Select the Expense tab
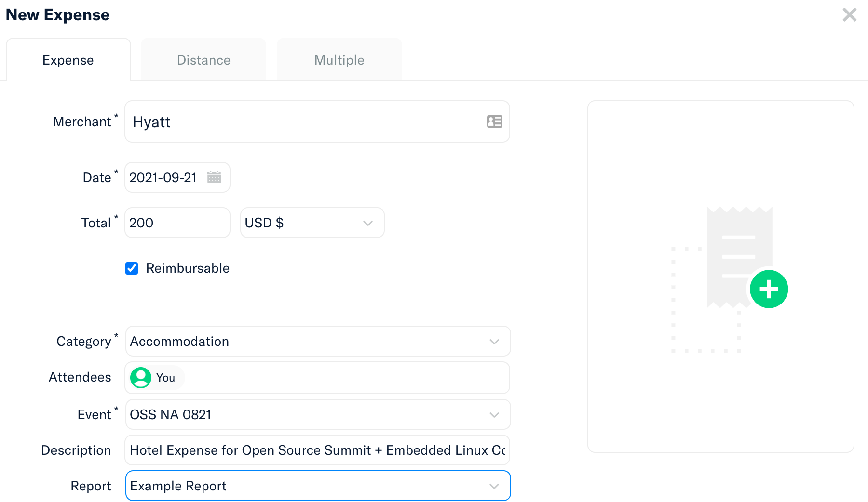This screenshot has height=502, width=868. (68, 60)
